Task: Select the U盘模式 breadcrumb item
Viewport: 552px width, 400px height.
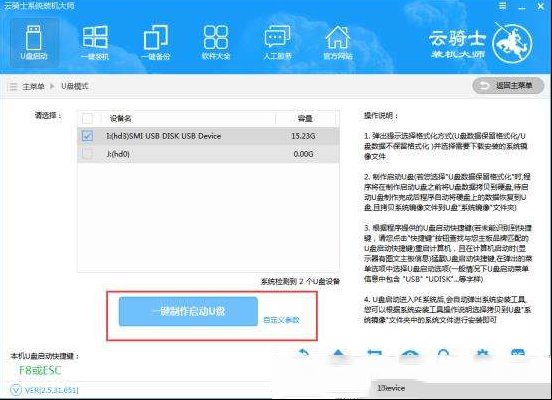Action: (75, 86)
